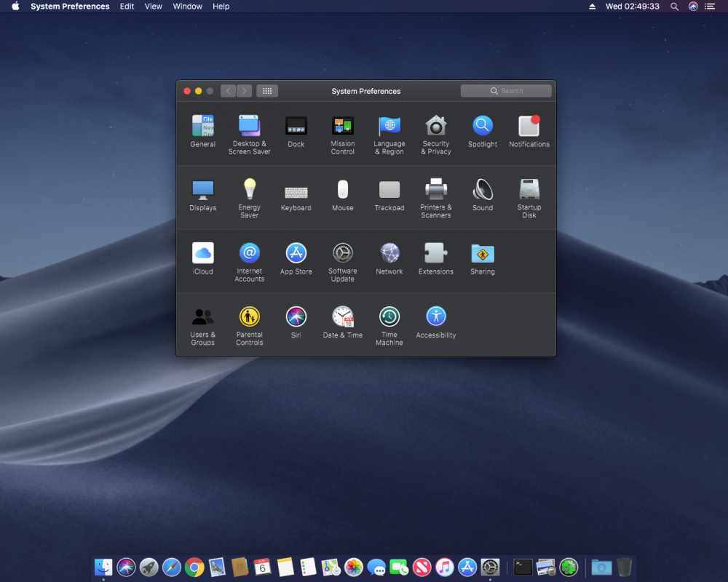Open Notes from the Dock

tap(285, 567)
